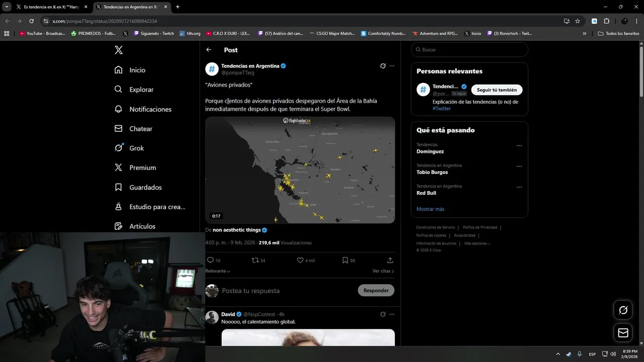This screenshot has height=362, width=644.
Task: Expand Más opciones in footer
Action: pyautogui.click(x=477, y=243)
